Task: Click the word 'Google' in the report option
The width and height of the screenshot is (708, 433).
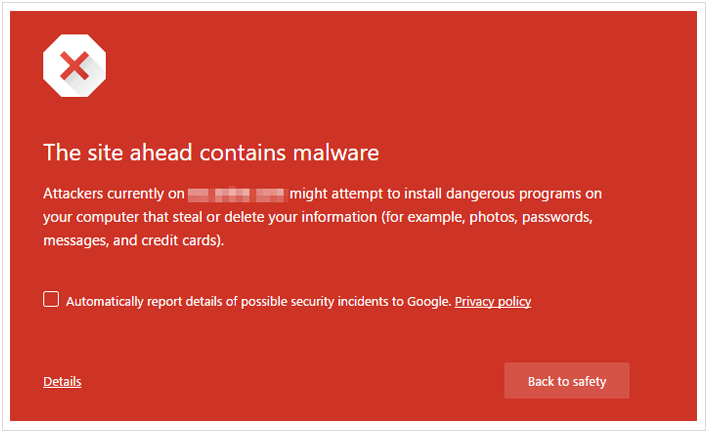Action: click(429, 301)
